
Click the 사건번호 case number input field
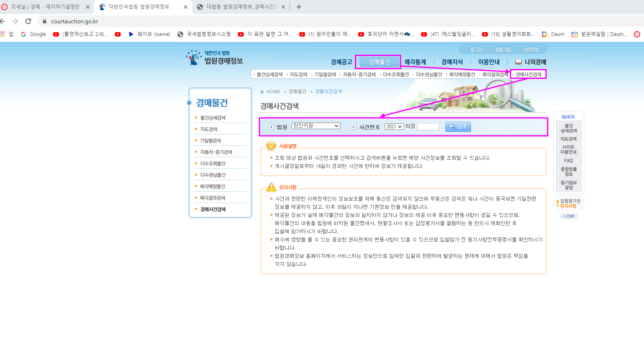(x=428, y=127)
